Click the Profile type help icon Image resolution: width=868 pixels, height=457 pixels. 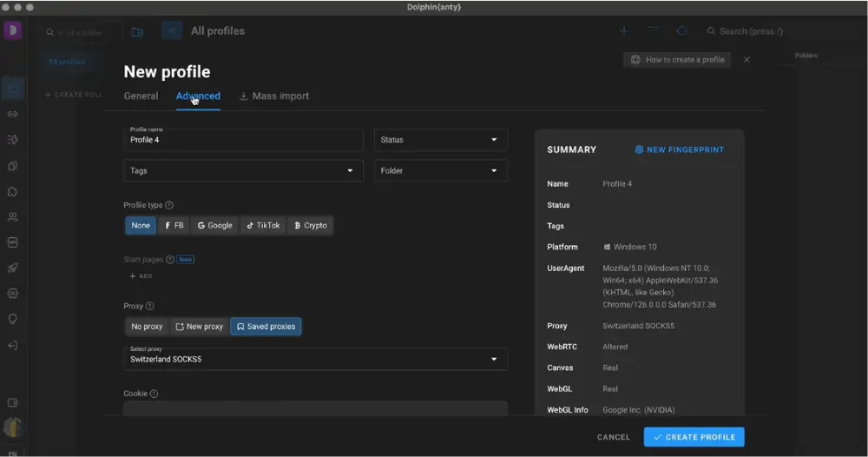coord(169,205)
